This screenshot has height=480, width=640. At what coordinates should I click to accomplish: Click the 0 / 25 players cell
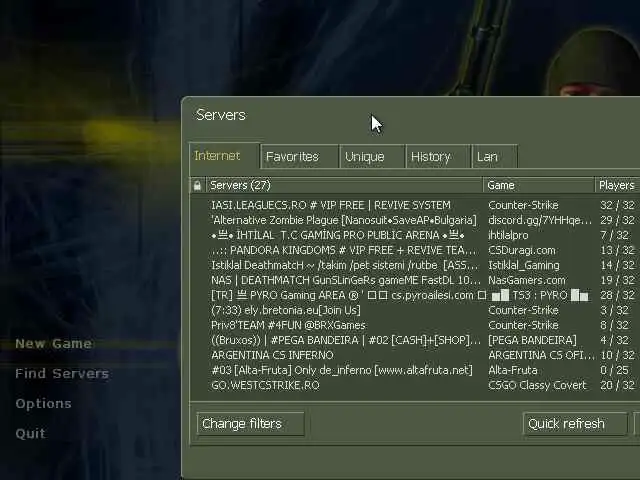[614, 370]
